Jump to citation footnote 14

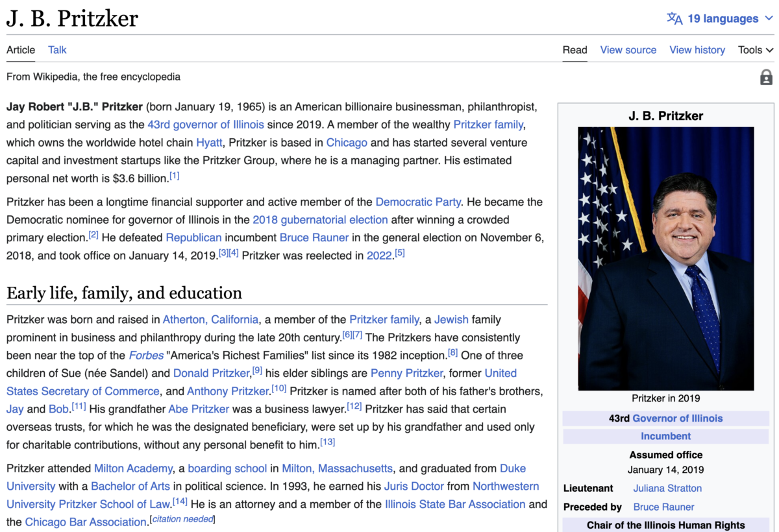pos(180,502)
